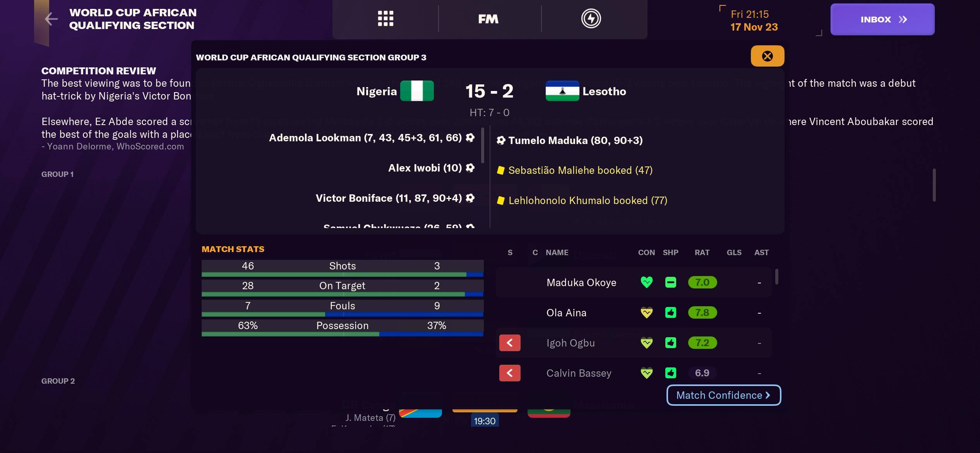Click the date and time display

coord(754,21)
